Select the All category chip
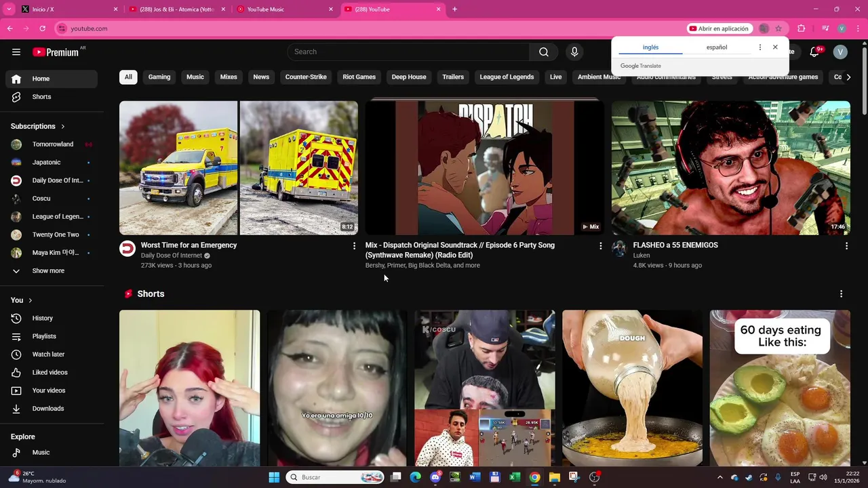868x488 pixels. coord(128,77)
